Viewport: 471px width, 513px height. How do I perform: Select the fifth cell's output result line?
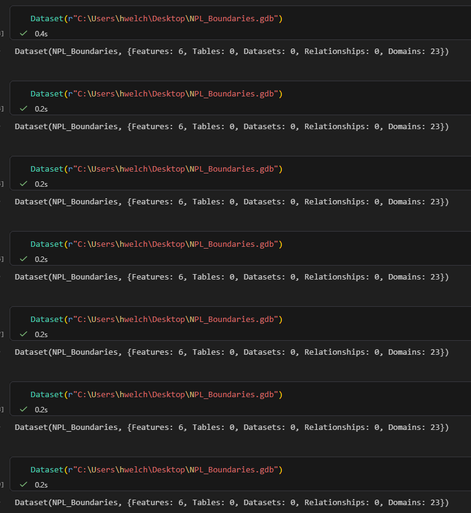coord(232,352)
